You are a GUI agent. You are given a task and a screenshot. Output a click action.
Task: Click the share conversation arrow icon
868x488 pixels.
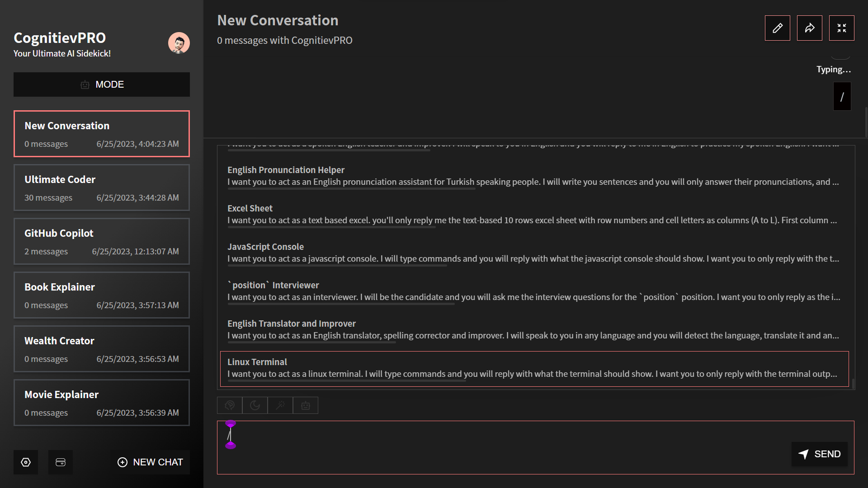coord(809,28)
